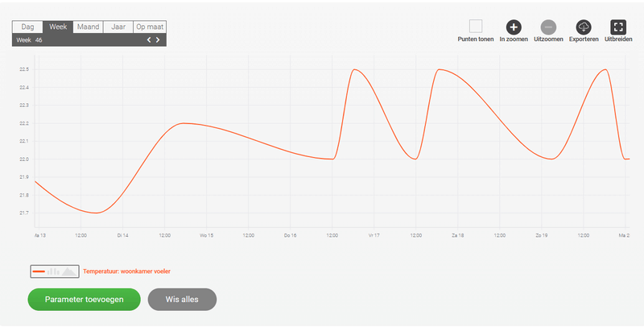Screen dimensions: 644x327
Task: Enable the Punten tonen checkbox
Action: [x=476, y=27]
